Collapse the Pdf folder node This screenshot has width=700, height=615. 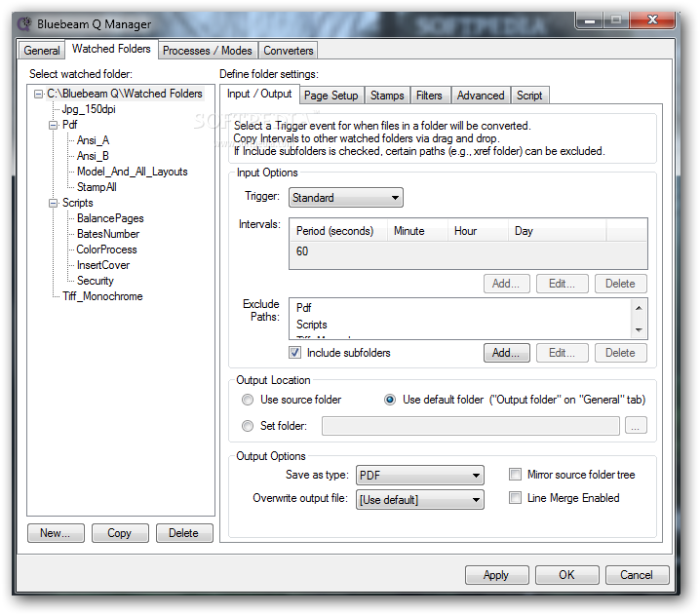(53, 125)
